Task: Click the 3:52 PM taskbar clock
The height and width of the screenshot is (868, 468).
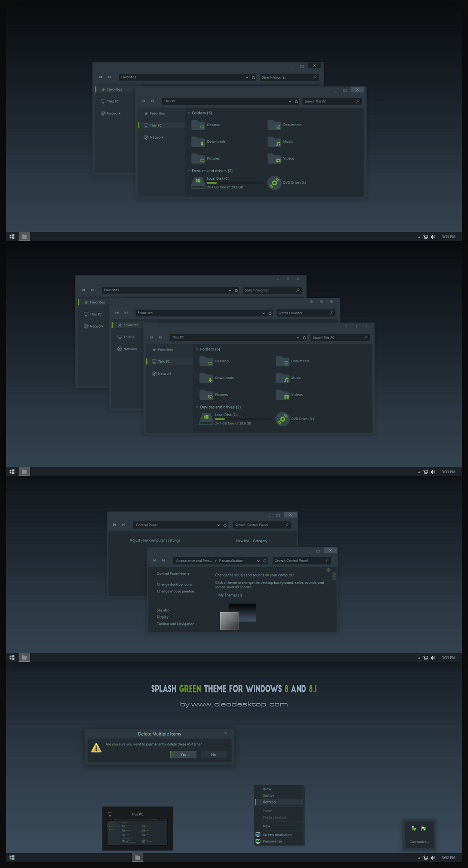Action: (448, 858)
